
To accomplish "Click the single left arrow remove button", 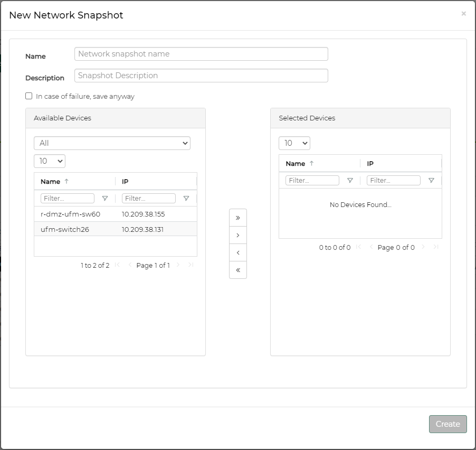I will click(237, 252).
